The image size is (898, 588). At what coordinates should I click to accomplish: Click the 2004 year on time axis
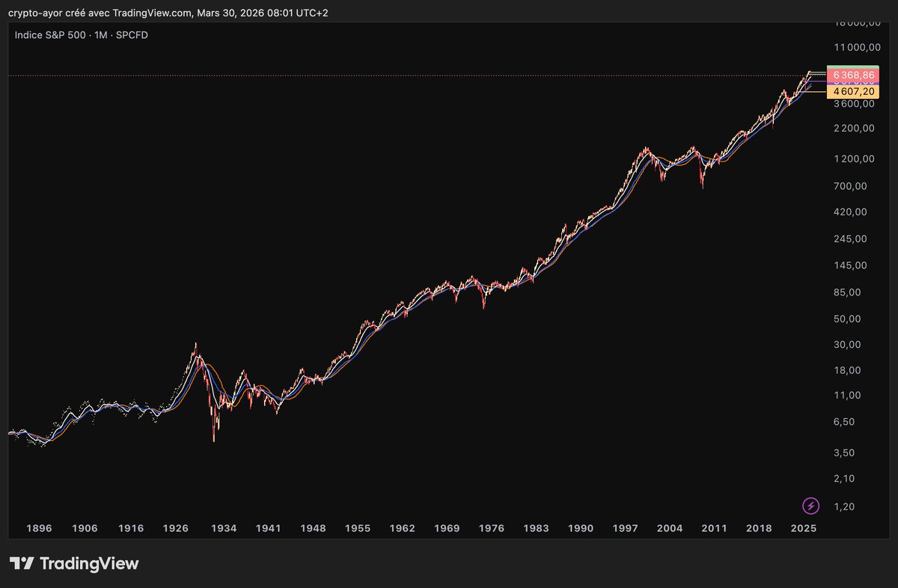(670, 528)
